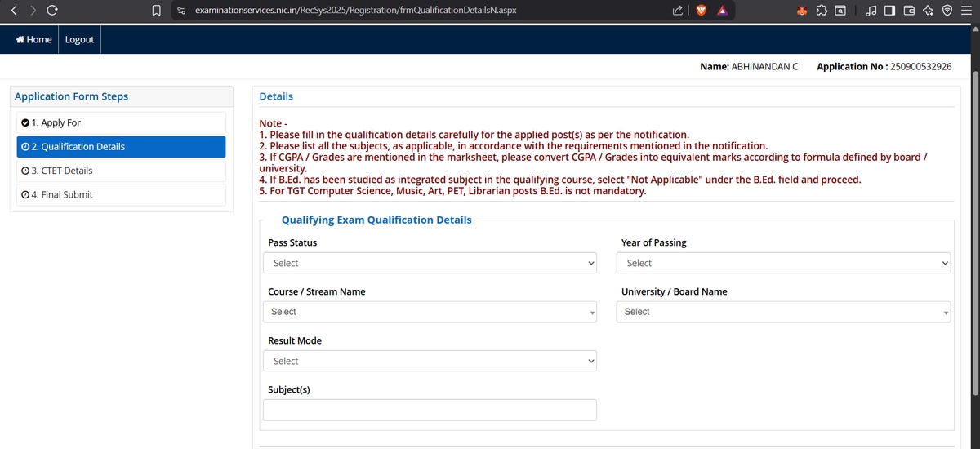The width and height of the screenshot is (980, 449).
Task: Go to step 3. CTET Details
Action: tap(121, 171)
